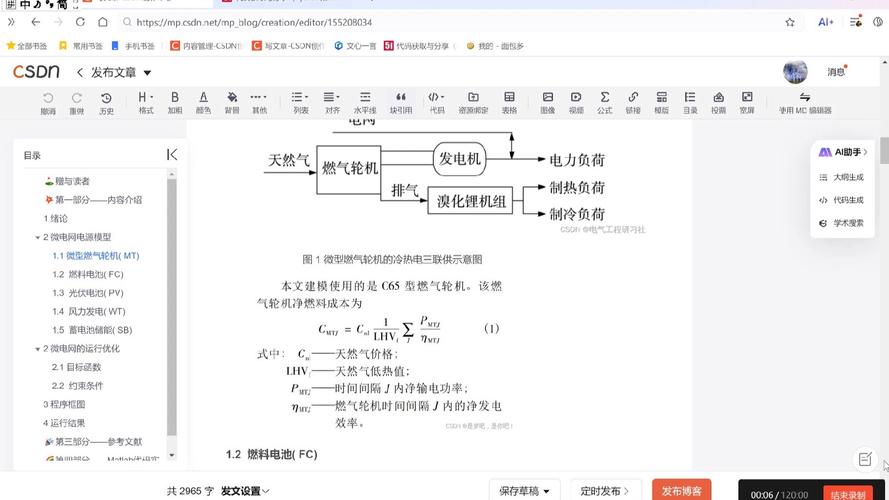Open the user avatar profile
Viewport: 889px width, 500px height.
tap(795, 72)
